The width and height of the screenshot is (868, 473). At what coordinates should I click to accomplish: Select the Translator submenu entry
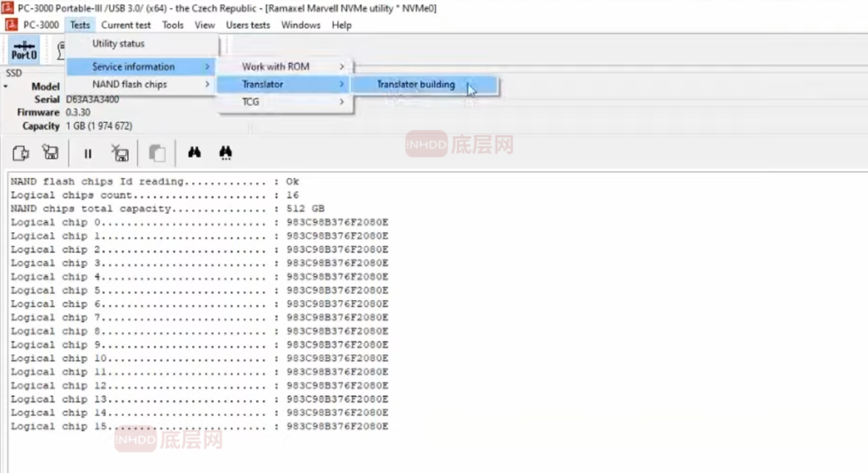[285, 84]
